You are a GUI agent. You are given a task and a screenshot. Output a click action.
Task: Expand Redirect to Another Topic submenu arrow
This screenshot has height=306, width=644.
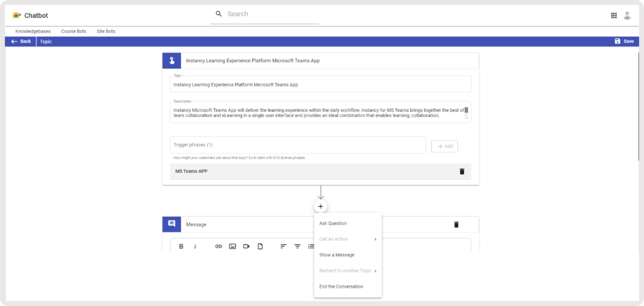375,271
